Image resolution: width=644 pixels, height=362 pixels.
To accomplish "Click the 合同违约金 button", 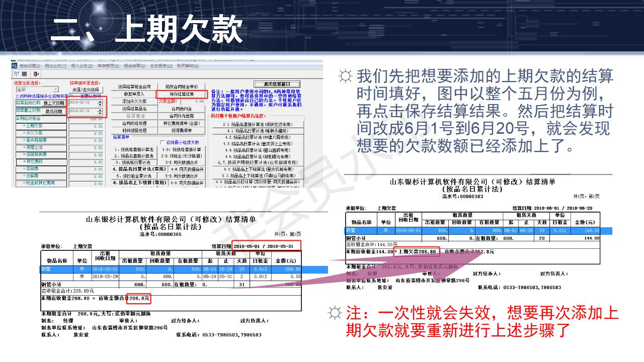I will pos(181,109).
